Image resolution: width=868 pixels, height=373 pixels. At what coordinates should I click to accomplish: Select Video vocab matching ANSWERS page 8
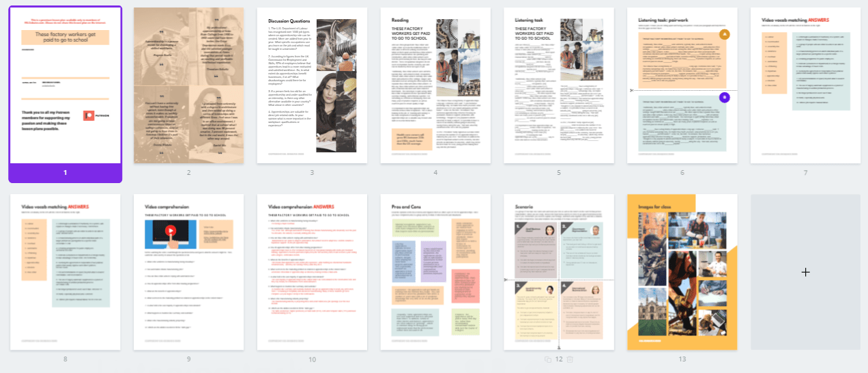coord(66,272)
